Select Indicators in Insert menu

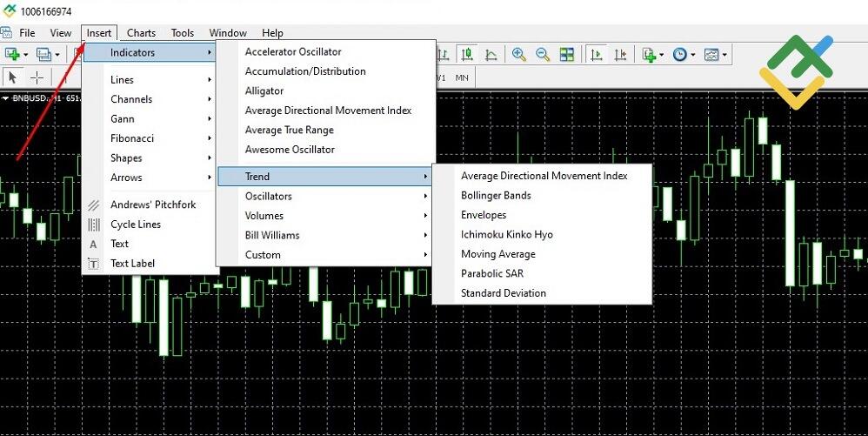(x=150, y=52)
